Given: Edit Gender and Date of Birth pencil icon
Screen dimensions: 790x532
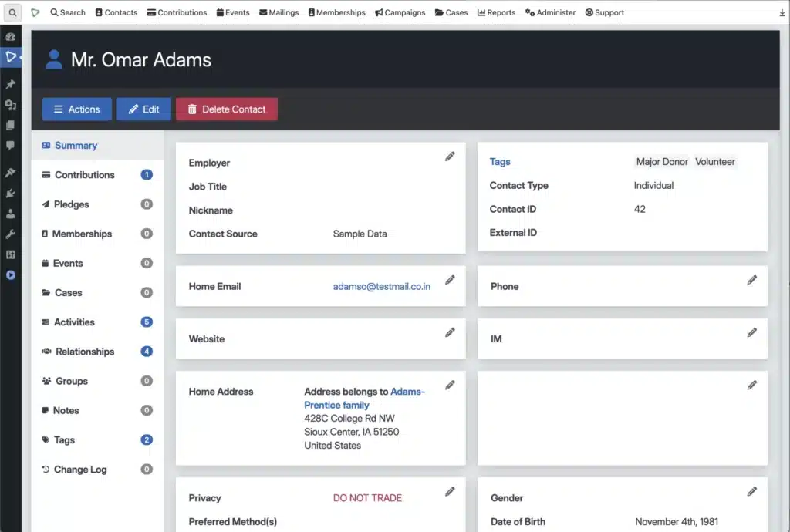Looking at the screenshot, I should 752,491.
